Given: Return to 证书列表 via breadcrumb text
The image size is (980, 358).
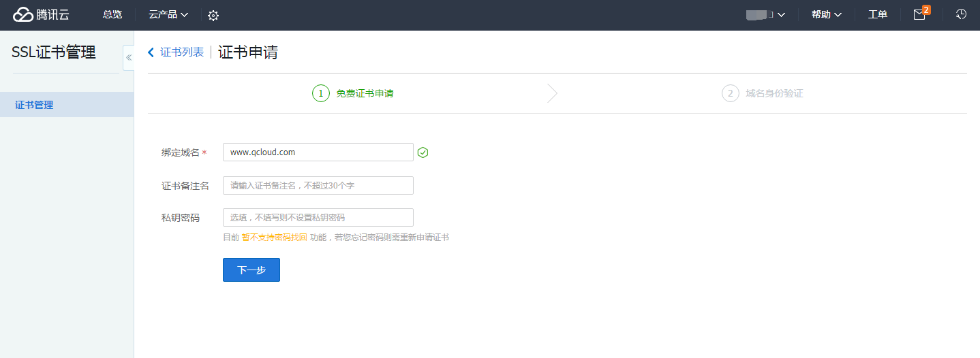Looking at the screenshot, I should point(182,52).
